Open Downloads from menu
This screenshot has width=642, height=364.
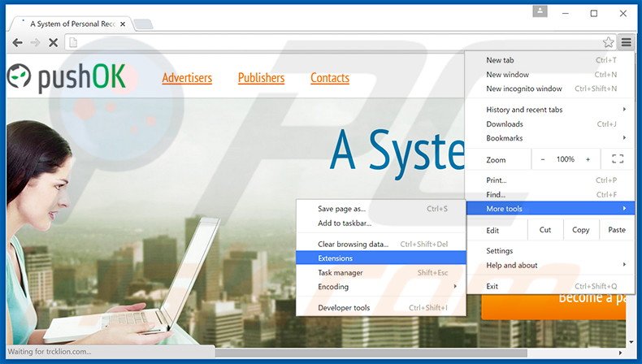tap(550, 124)
